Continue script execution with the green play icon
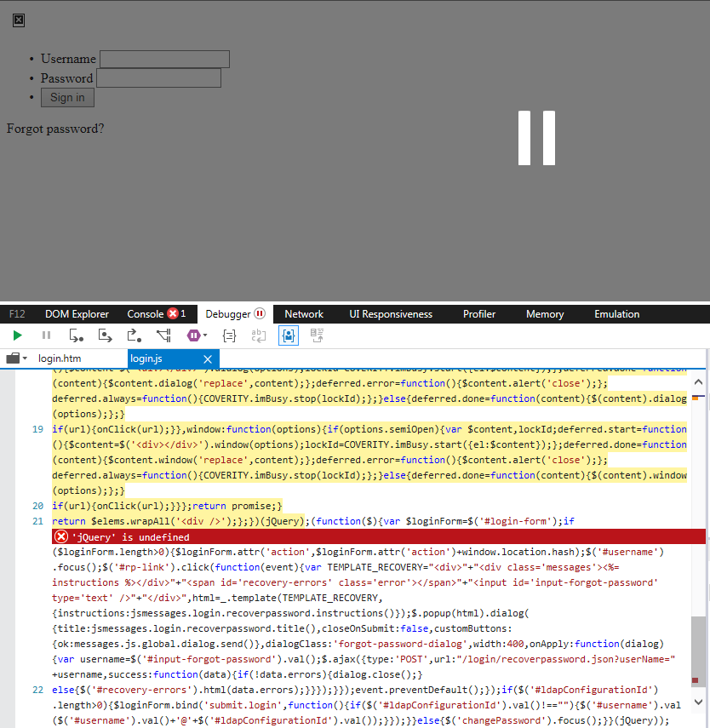The image size is (710, 728). tap(16, 335)
